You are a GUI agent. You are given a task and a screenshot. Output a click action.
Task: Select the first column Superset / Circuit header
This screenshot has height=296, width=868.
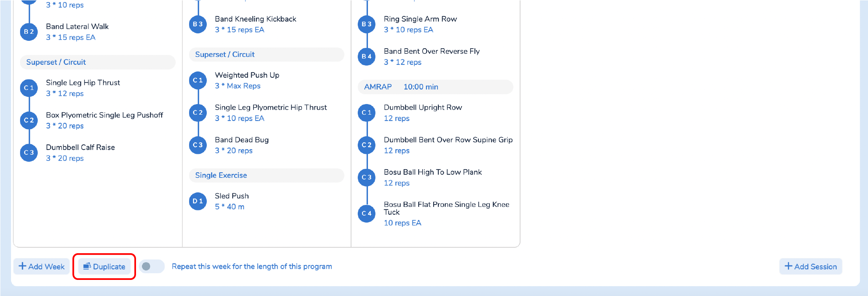click(x=97, y=62)
